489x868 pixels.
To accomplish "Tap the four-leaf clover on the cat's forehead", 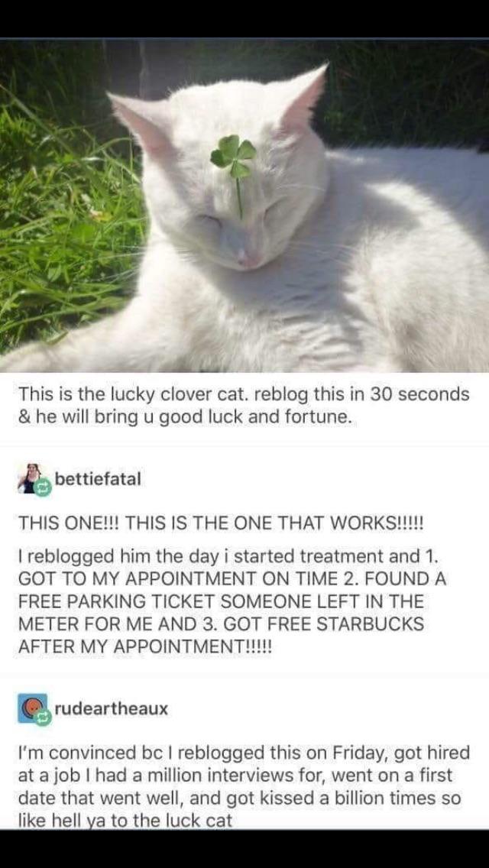I will point(233,156).
